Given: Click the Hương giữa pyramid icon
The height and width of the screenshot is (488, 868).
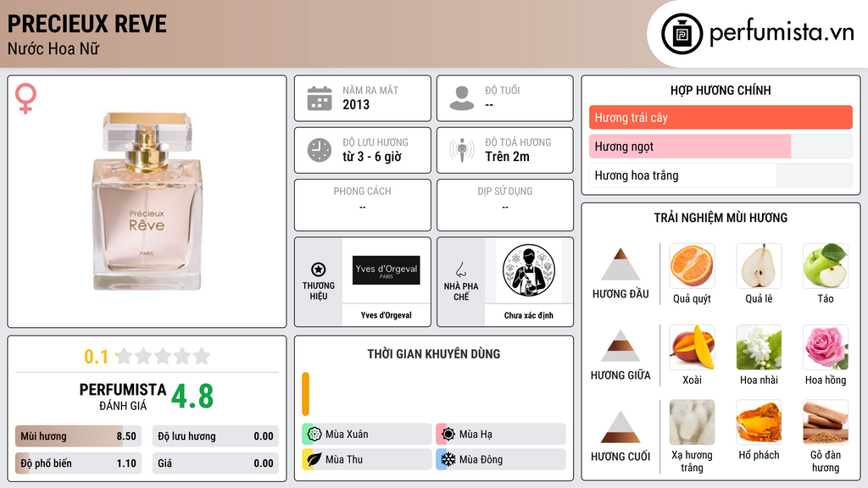Looking at the screenshot, I should click(x=620, y=346).
